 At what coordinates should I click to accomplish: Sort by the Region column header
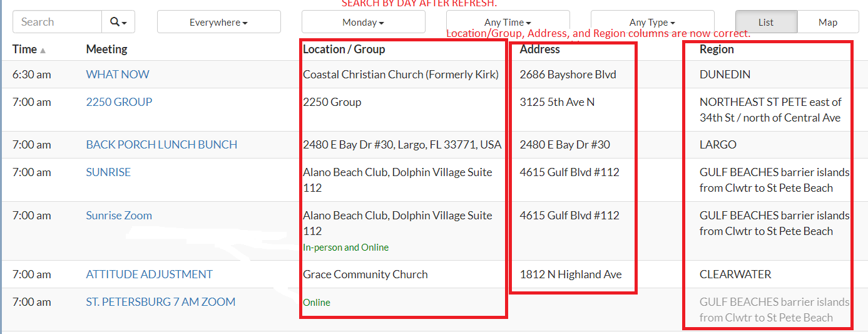[717, 49]
